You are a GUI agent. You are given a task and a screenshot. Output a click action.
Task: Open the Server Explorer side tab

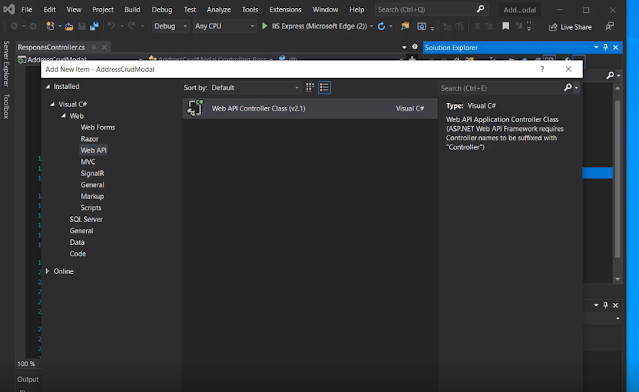pos(6,64)
